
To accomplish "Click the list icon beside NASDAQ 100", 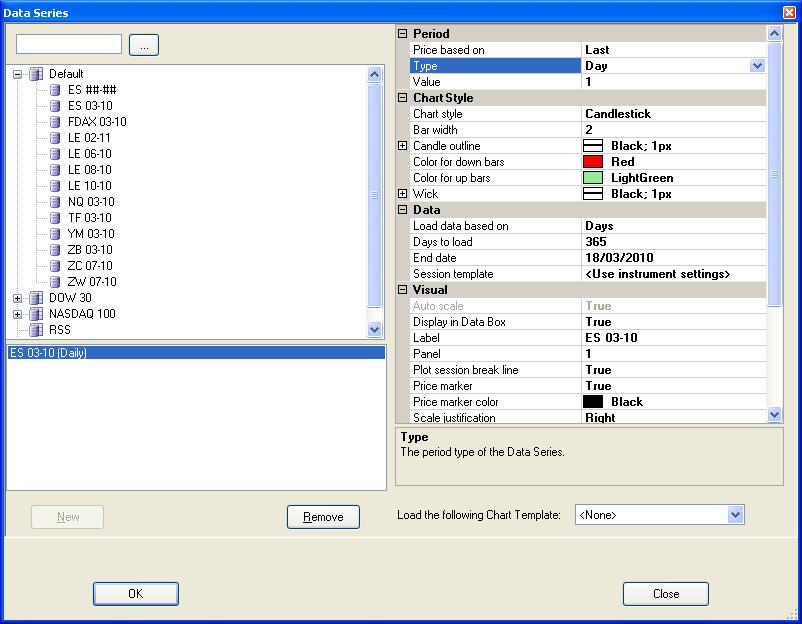I will [36, 314].
